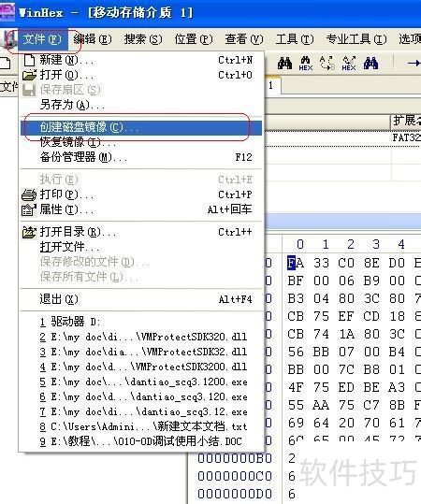Open recent file dantiao_scq3.1200.exe
Image resolution: width=421 pixels, height=504 pixels.
point(141,382)
